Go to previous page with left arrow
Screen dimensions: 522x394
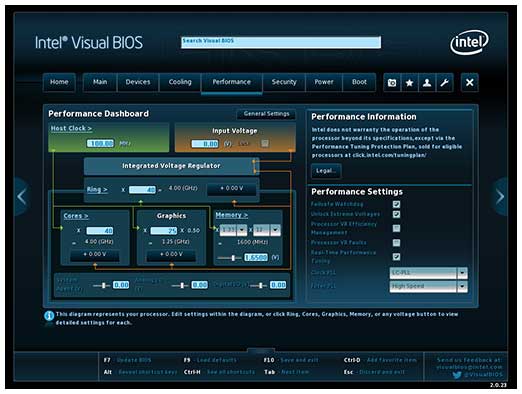(x=22, y=196)
